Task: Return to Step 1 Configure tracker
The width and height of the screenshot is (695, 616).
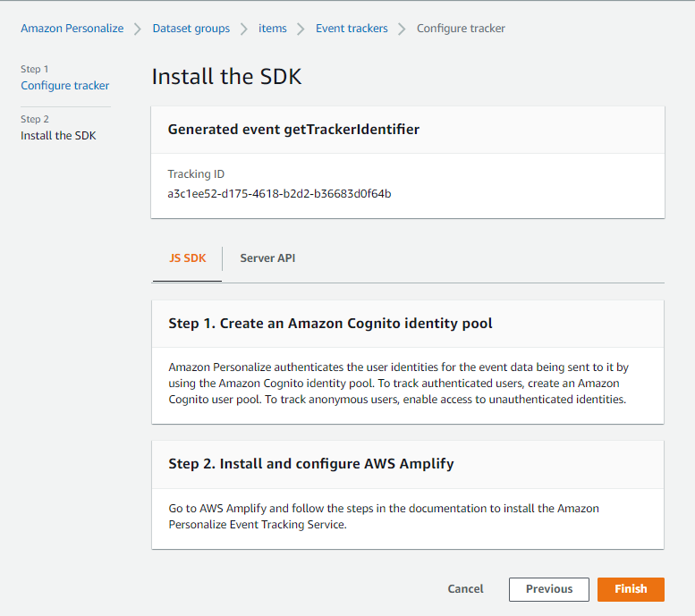Action: pyautogui.click(x=65, y=86)
